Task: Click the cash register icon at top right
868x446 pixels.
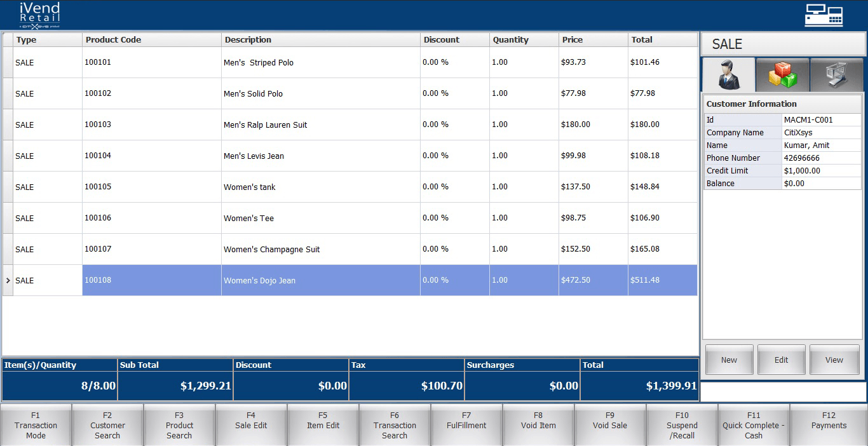Action: coord(824,15)
